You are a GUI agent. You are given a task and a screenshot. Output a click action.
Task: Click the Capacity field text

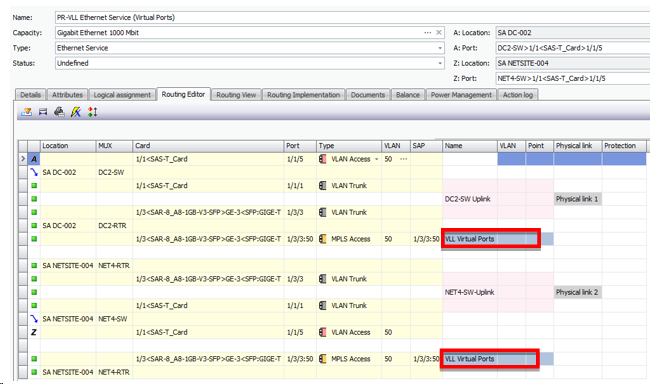[x=98, y=33]
